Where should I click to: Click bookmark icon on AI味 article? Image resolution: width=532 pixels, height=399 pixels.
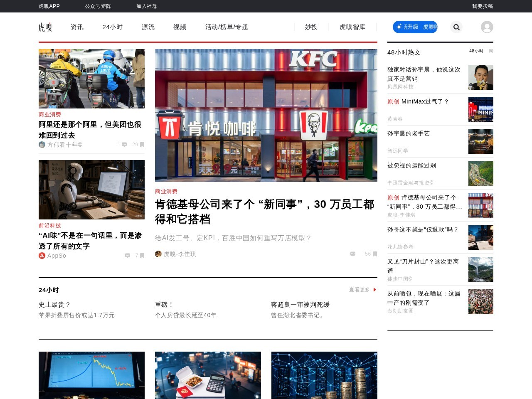[142, 256]
